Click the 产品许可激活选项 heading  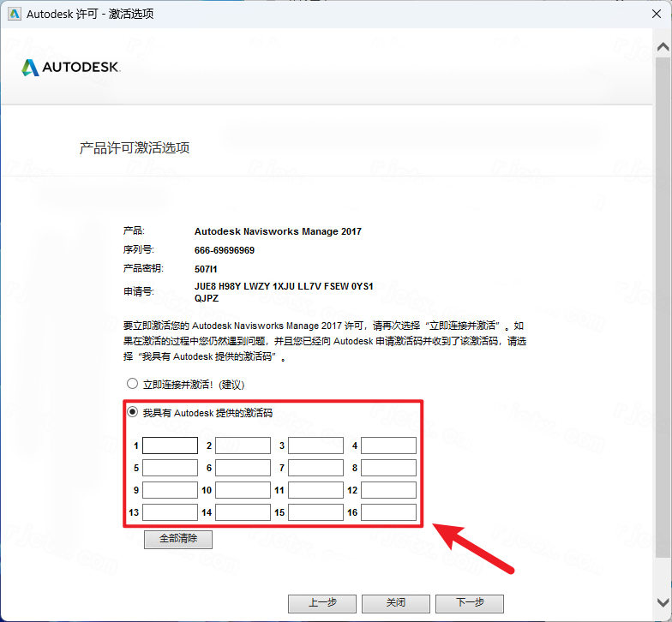(x=134, y=147)
